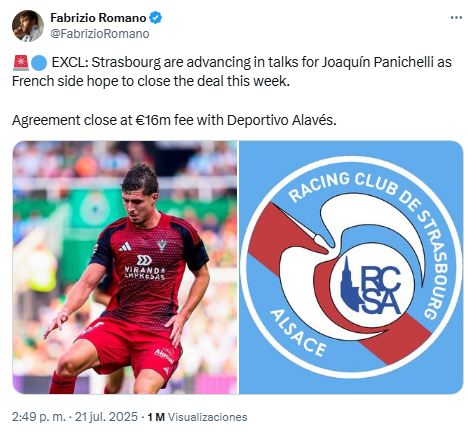
Task: Click the club crest on the red jersey
Action: pos(162,245)
